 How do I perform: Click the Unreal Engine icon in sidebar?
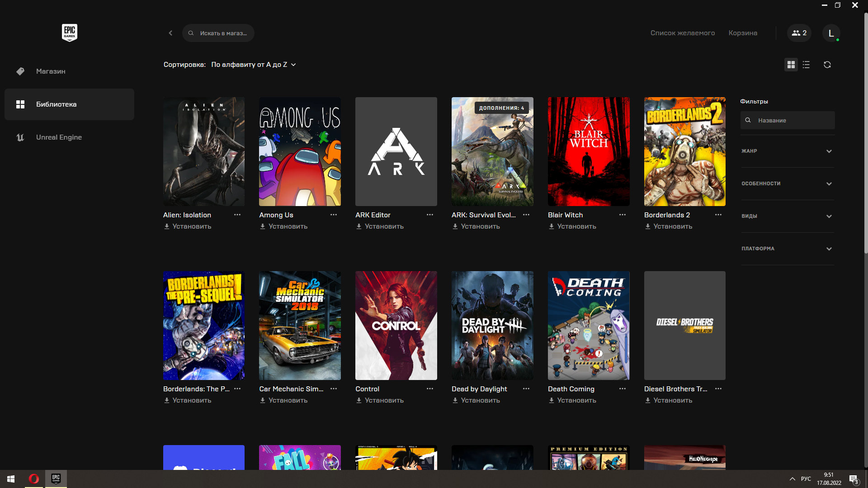20,137
